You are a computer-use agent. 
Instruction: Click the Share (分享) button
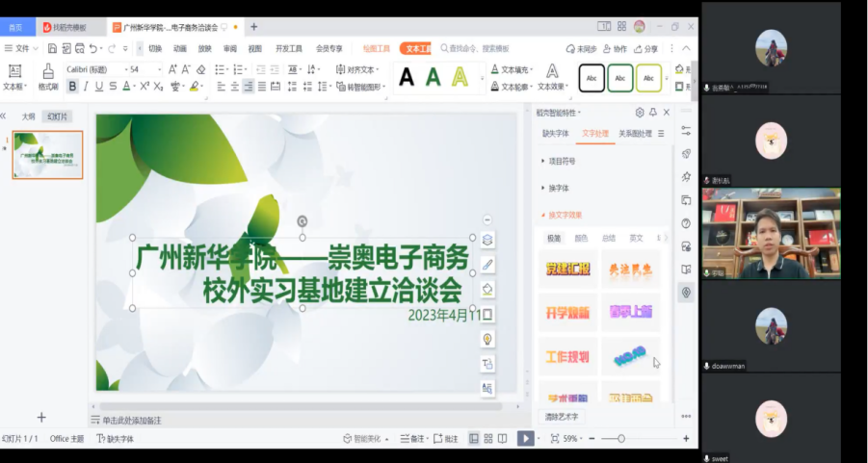646,49
